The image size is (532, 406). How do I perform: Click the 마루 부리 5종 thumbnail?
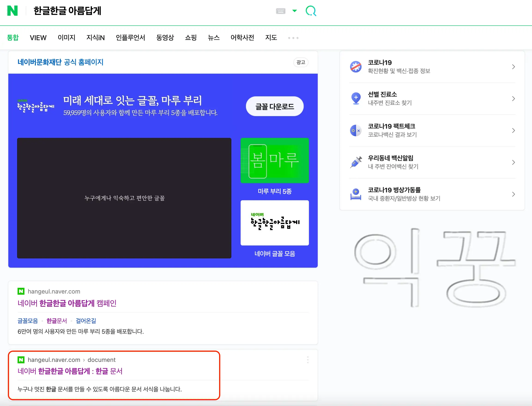click(x=275, y=160)
